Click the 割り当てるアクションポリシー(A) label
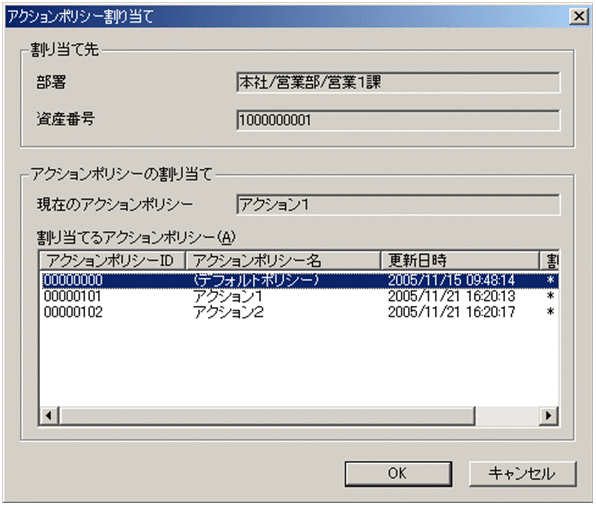This screenshot has width=596, height=507. [x=136, y=238]
